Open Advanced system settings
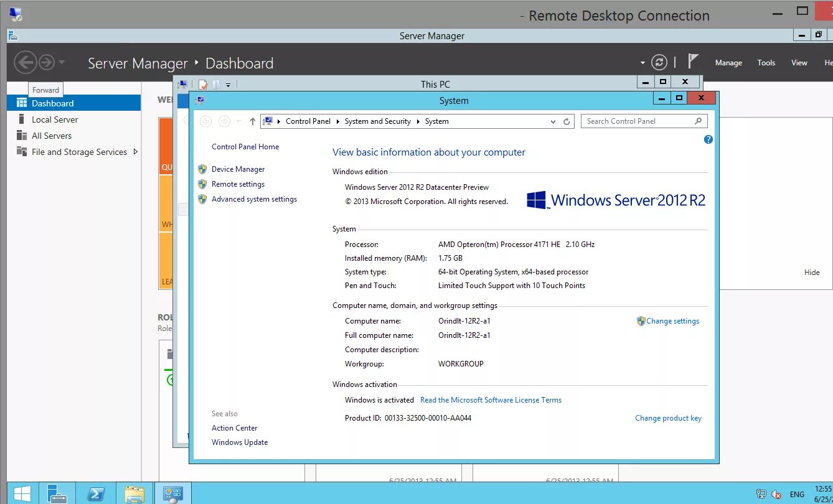Screen dimensions: 833x504 tap(254, 199)
